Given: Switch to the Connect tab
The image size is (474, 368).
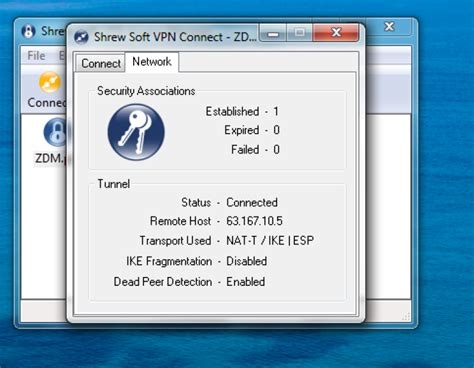Looking at the screenshot, I should coord(101,63).
